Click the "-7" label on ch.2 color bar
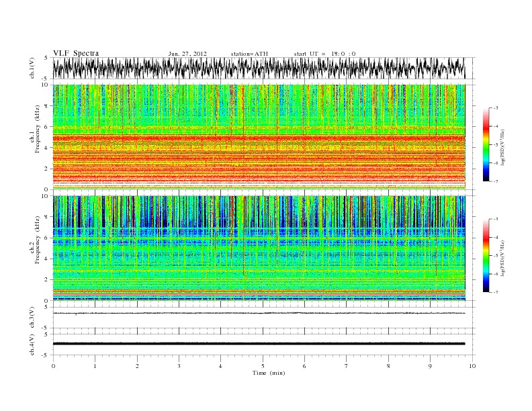This screenshot has width=532, height=411. [x=496, y=292]
